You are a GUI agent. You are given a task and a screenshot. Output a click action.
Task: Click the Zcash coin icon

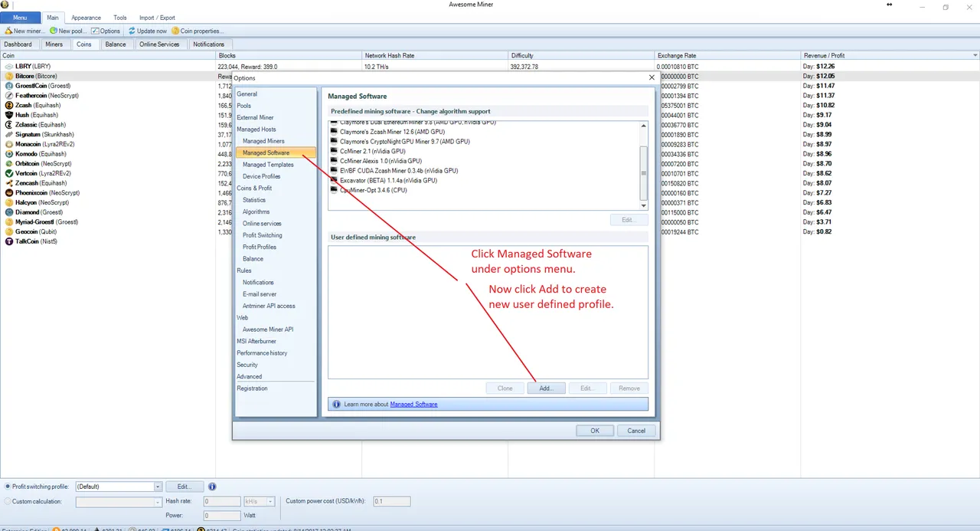point(8,105)
